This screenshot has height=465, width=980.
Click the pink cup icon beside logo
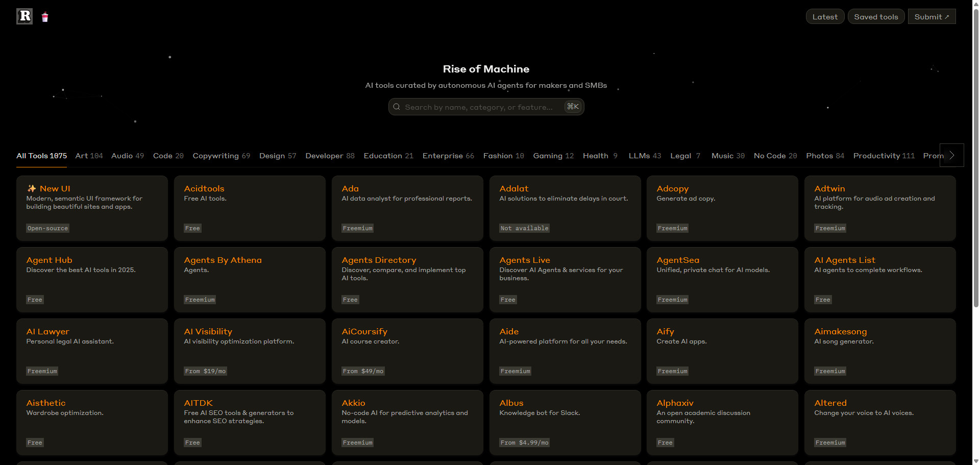[45, 17]
